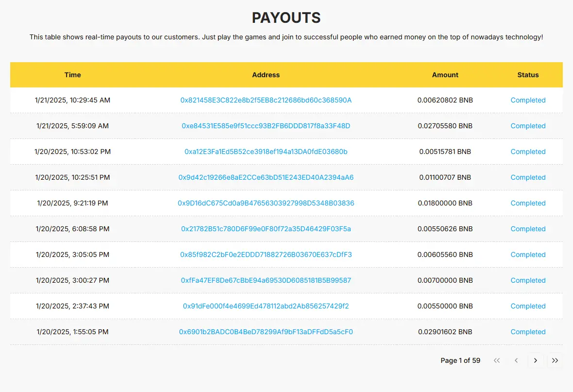573x392 pixels.
Task: Select timestamp 1/20/2025, 3:00:27 PM
Action: click(72, 280)
